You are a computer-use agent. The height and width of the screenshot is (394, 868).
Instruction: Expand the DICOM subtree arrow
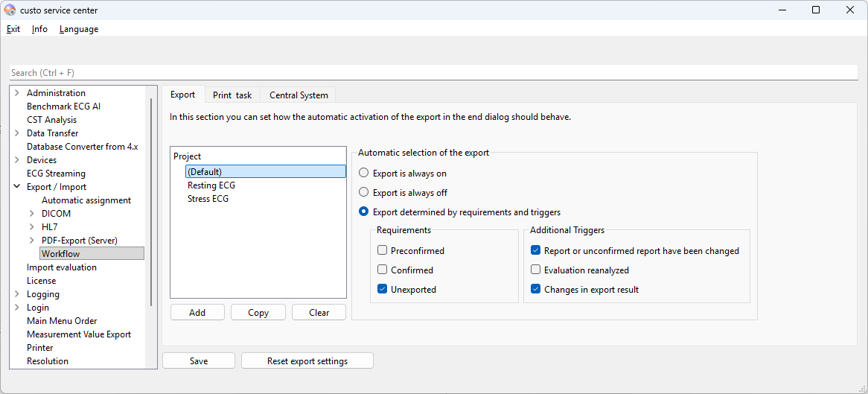[31, 214]
